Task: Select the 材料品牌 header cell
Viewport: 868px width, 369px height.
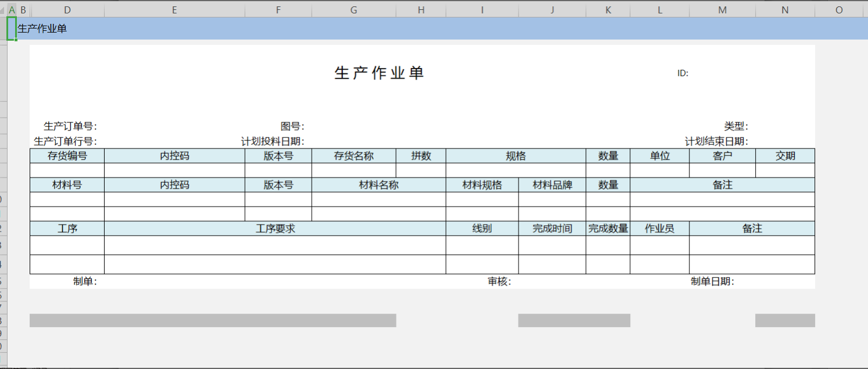Action: (552, 185)
